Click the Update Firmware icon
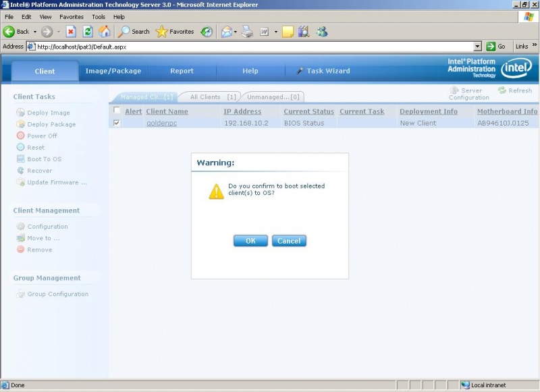Image resolution: width=540 pixels, height=392 pixels. point(21,182)
